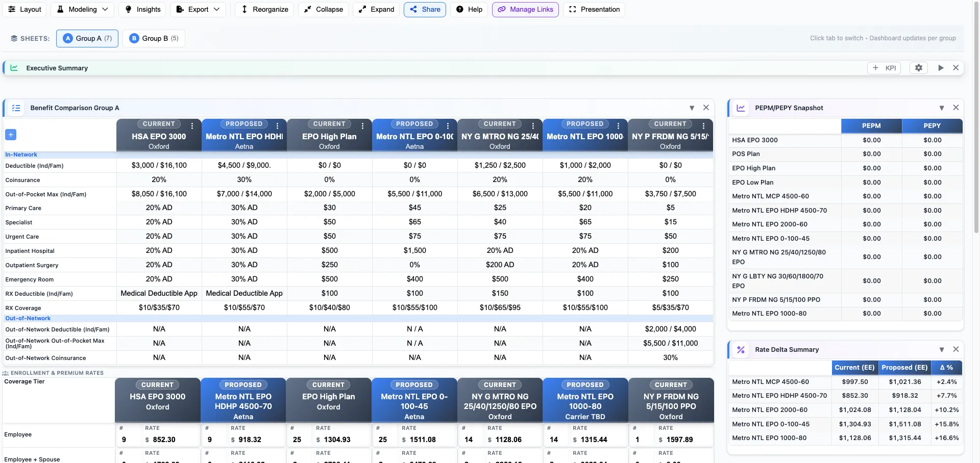Click the plus button beside Benefit Comparison table
This screenshot has width=980, height=463.
click(11, 135)
